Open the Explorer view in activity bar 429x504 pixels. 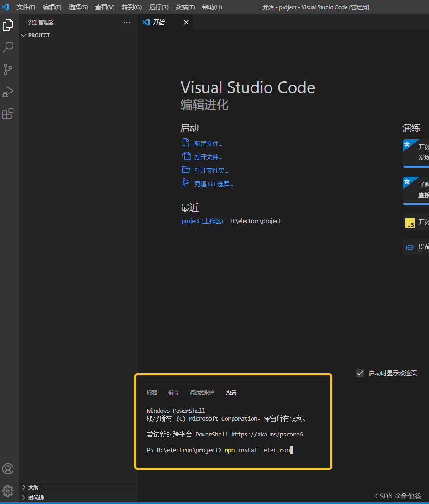[x=8, y=25]
